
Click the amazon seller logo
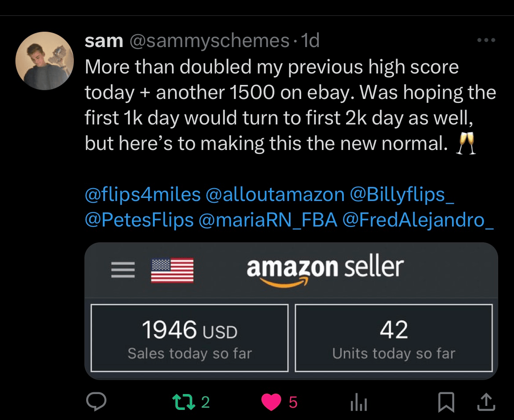[325, 270]
